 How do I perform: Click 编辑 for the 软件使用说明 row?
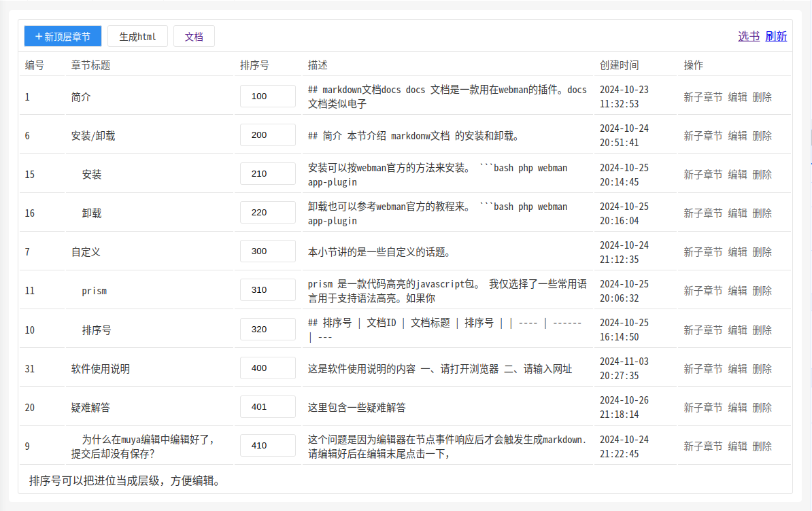[x=737, y=369]
